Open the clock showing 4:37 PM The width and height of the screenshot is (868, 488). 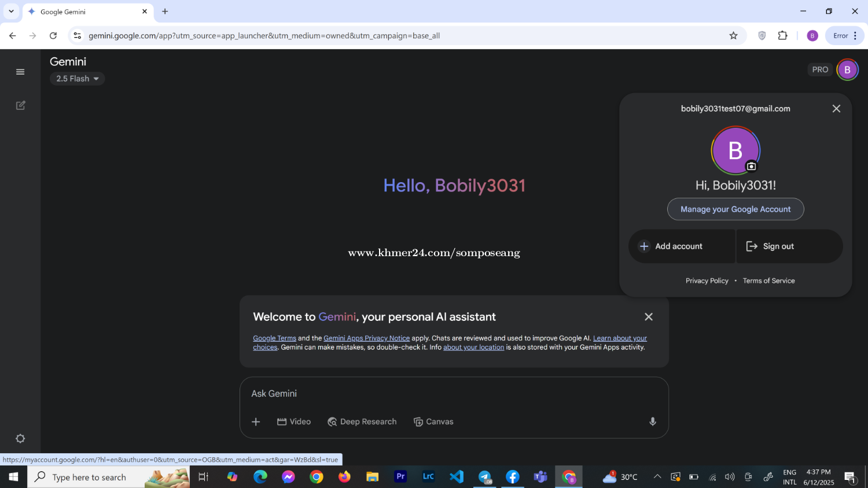click(x=819, y=477)
